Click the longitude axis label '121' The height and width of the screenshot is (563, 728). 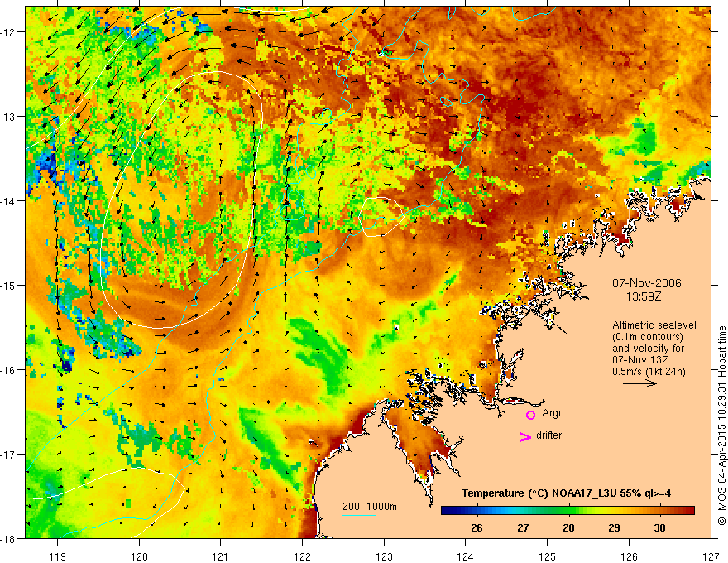(221, 556)
